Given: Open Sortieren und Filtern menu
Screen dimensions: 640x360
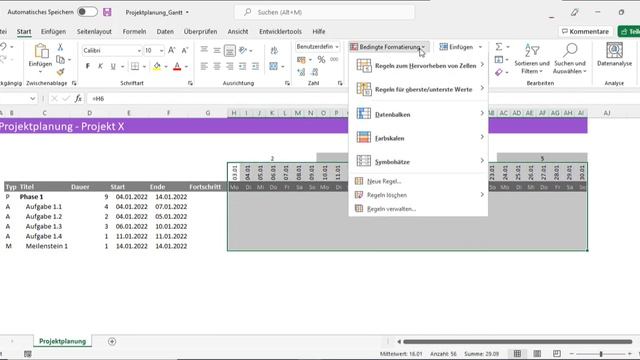Looking at the screenshot, I should 532,59.
